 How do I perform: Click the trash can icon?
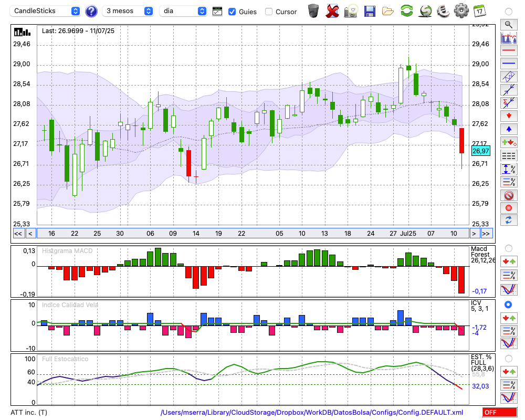click(313, 10)
